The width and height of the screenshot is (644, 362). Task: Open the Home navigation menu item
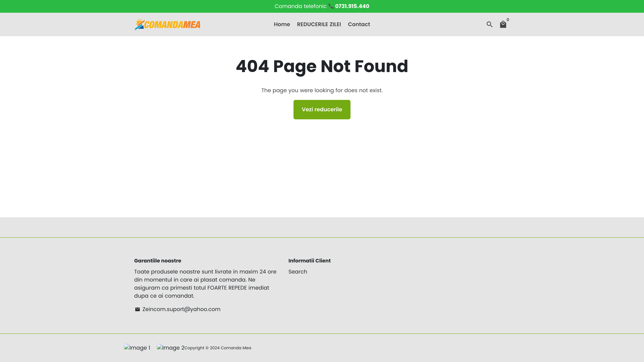282,24
